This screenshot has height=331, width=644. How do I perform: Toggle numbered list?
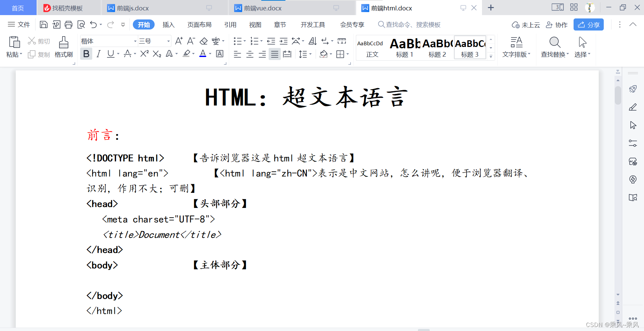click(254, 41)
